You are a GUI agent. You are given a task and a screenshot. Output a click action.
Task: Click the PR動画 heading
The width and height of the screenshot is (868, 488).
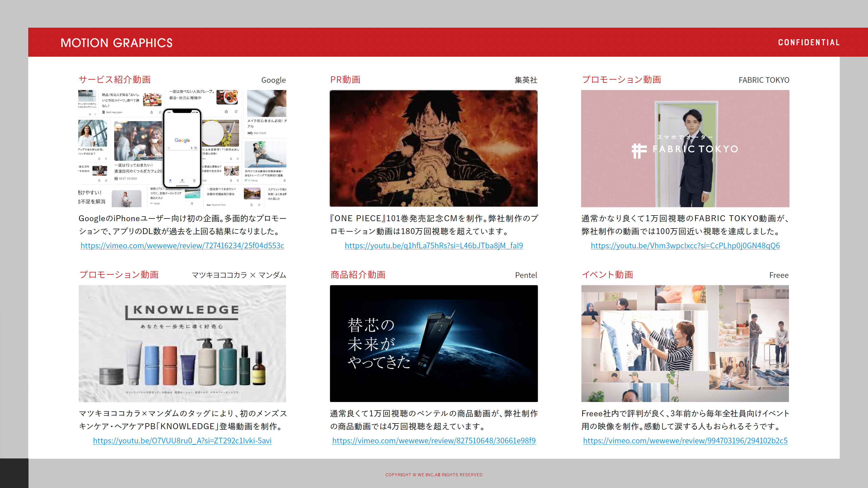click(345, 80)
